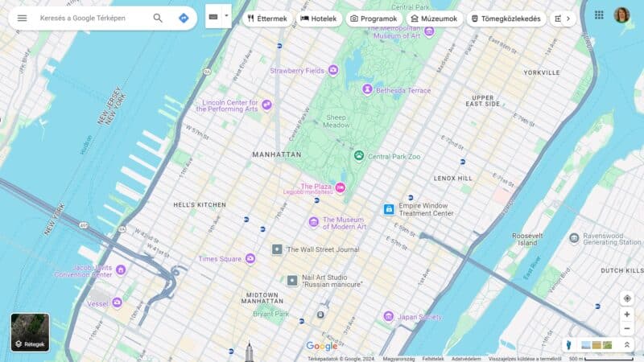The width and height of the screenshot is (644, 362).
Task: Focus the Keresés a Google Térképen field
Action: [89, 18]
